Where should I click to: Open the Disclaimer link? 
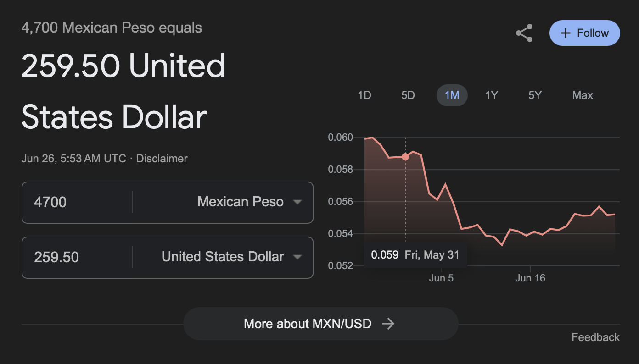pyautogui.click(x=162, y=159)
